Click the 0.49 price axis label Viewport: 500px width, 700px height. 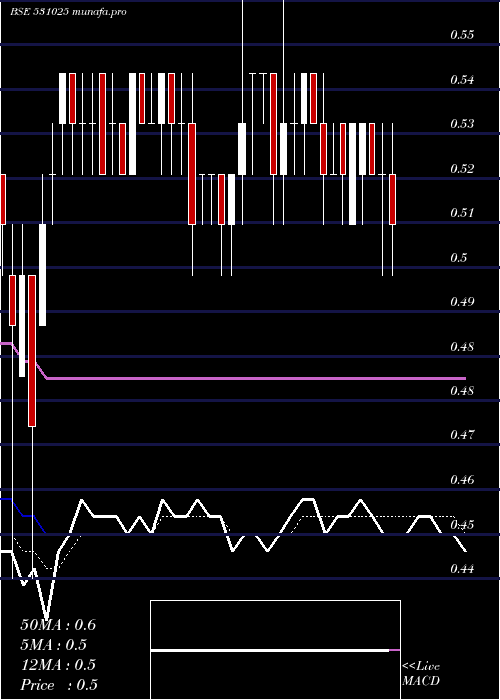click(462, 301)
